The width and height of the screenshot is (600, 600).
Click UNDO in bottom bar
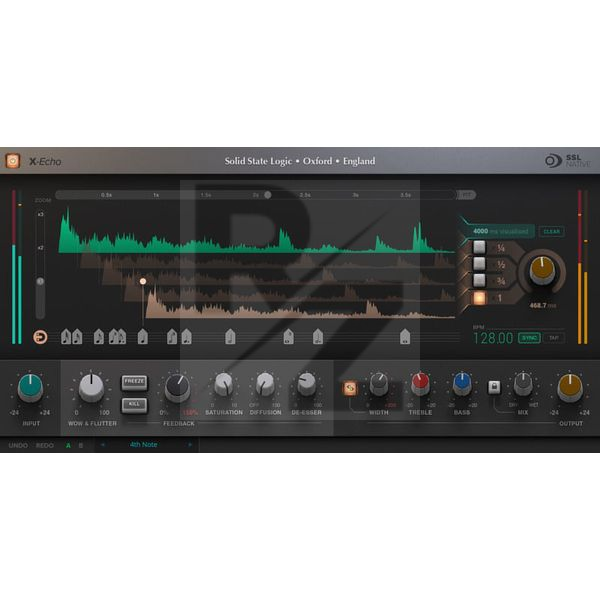pyautogui.click(x=18, y=445)
